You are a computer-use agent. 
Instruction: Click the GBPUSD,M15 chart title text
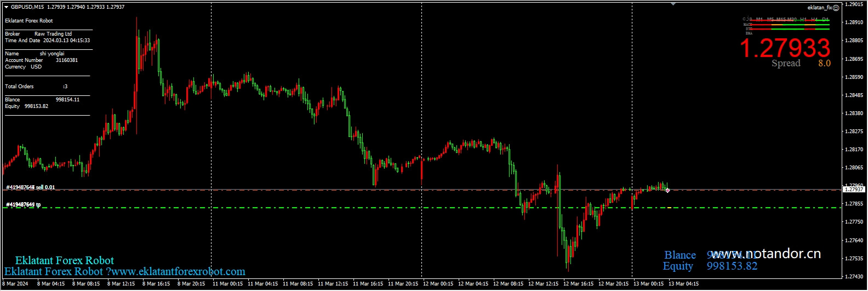[28, 7]
